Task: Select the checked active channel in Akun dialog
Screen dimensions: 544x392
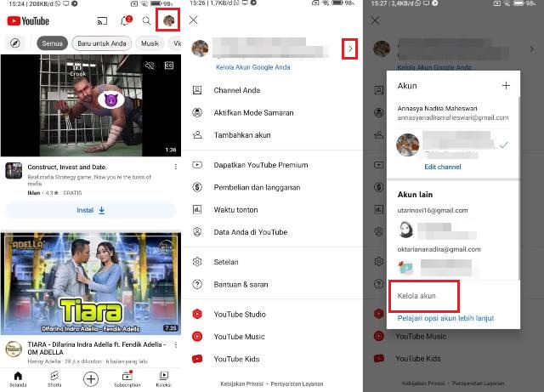Action: (453, 145)
